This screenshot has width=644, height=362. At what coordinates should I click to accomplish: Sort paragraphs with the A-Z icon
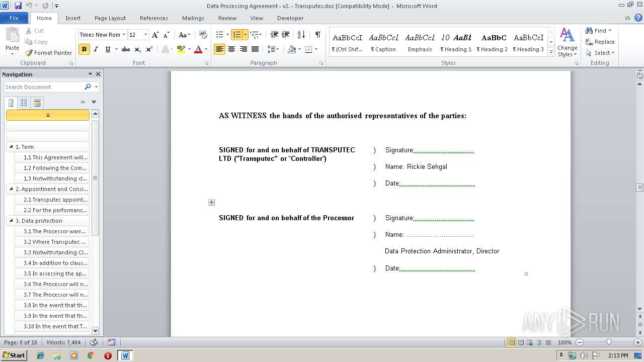[301, 35]
